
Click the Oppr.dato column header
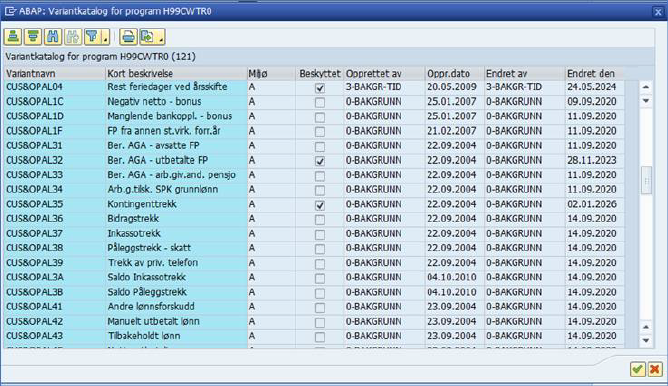click(x=455, y=73)
